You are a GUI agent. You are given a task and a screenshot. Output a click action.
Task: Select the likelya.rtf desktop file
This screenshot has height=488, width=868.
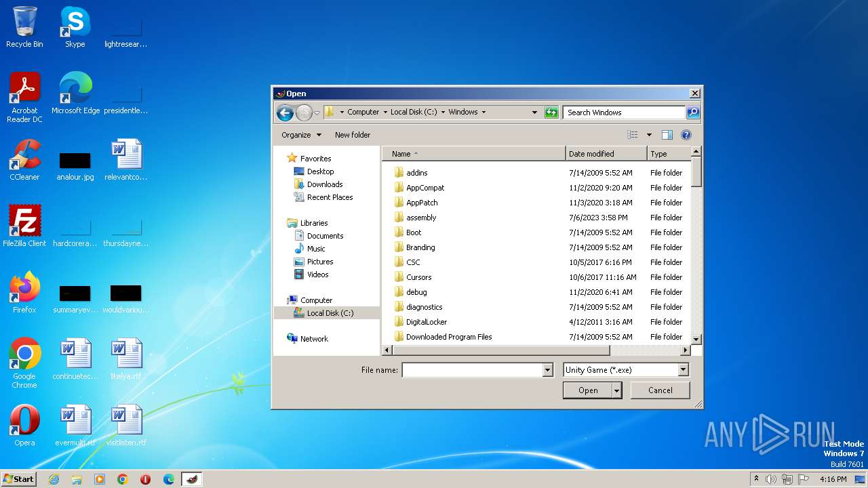pyautogui.click(x=125, y=359)
